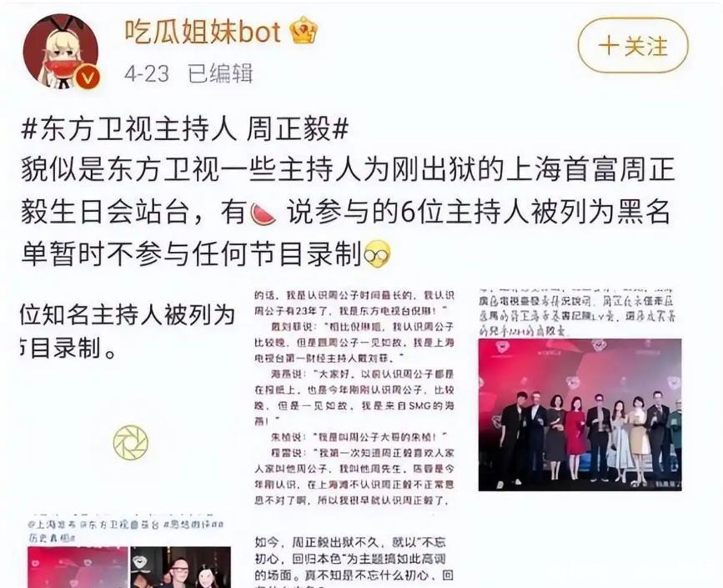This screenshot has height=588, width=723.
Task: Open hashtag #东方卫视主持人 周正毅#
Action: (184, 128)
